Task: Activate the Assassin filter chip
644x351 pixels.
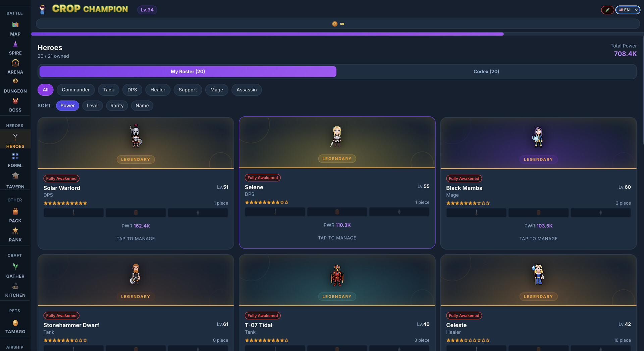Action: point(247,90)
